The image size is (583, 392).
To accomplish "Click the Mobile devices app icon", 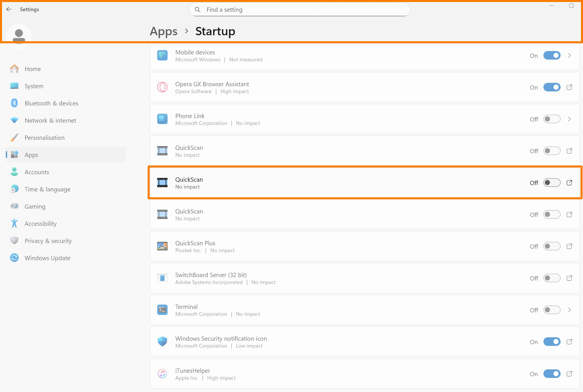I will tap(162, 56).
